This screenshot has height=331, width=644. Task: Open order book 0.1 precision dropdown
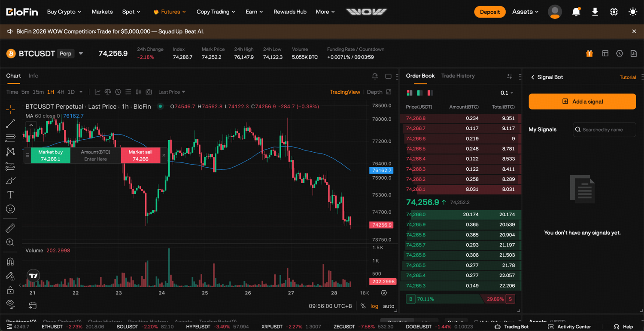507,93
